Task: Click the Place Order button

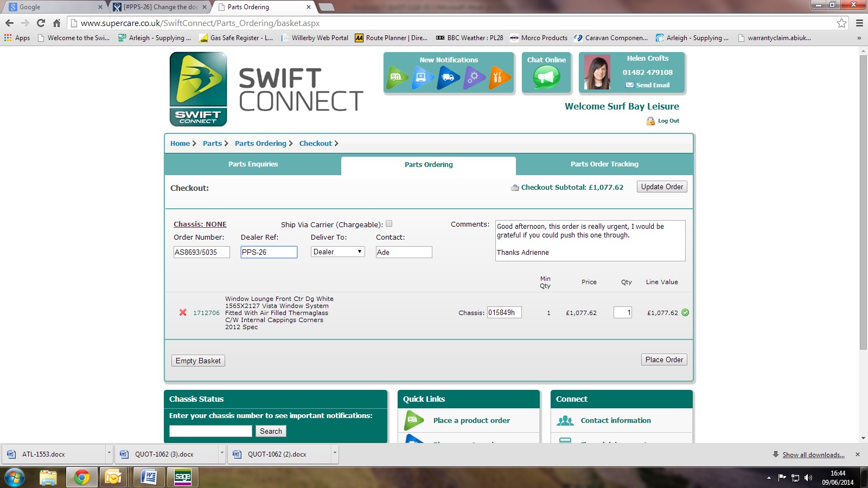Action: 664,359
